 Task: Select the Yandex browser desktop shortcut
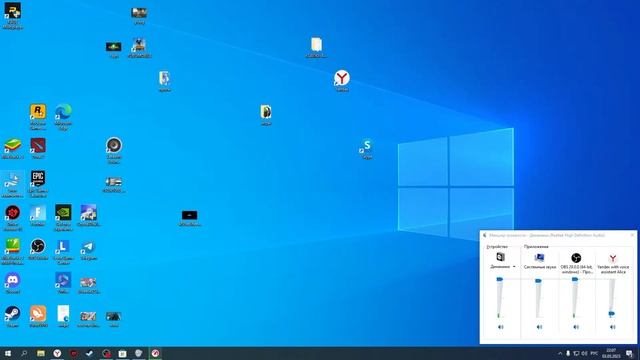point(342,78)
